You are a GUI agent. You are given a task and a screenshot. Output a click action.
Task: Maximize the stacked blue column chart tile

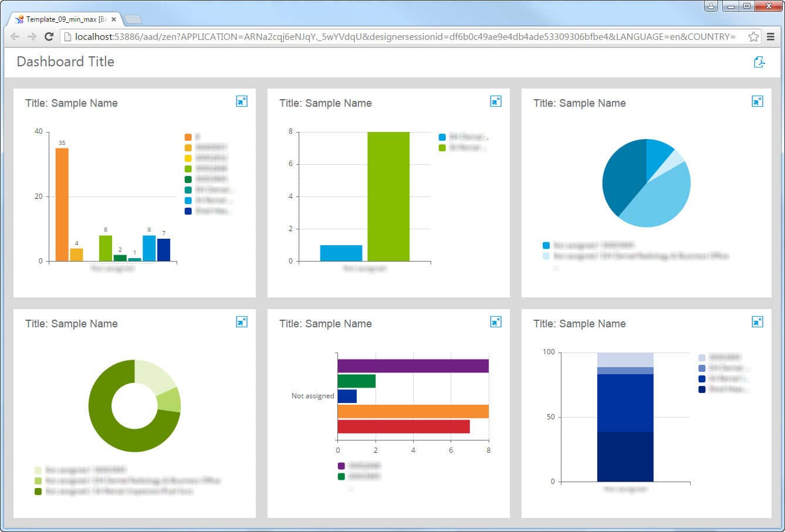(757, 322)
